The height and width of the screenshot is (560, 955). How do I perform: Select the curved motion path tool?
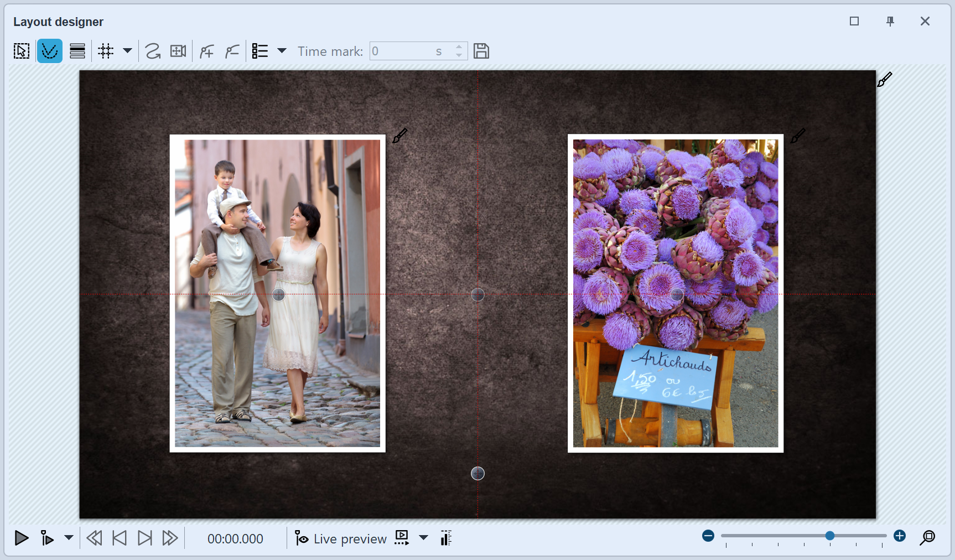(152, 51)
